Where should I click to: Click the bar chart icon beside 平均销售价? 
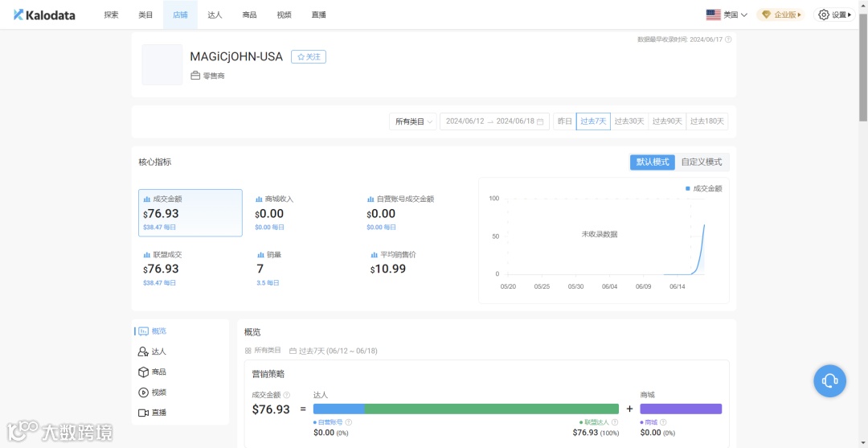375,255
